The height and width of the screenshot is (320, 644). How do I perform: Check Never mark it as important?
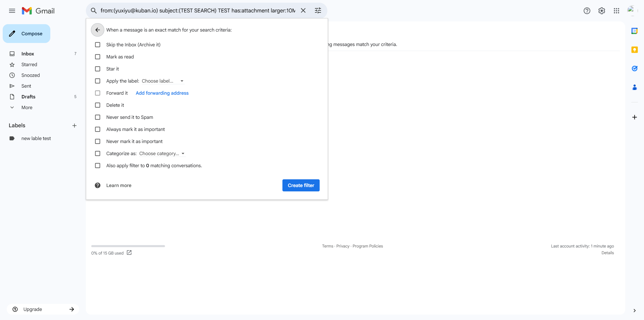(98, 141)
